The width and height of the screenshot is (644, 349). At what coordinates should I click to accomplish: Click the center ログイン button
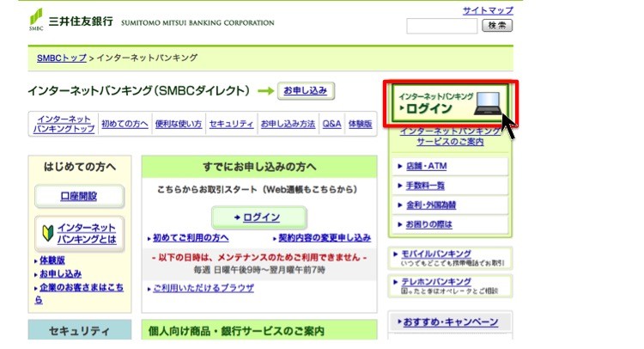[259, 217]
